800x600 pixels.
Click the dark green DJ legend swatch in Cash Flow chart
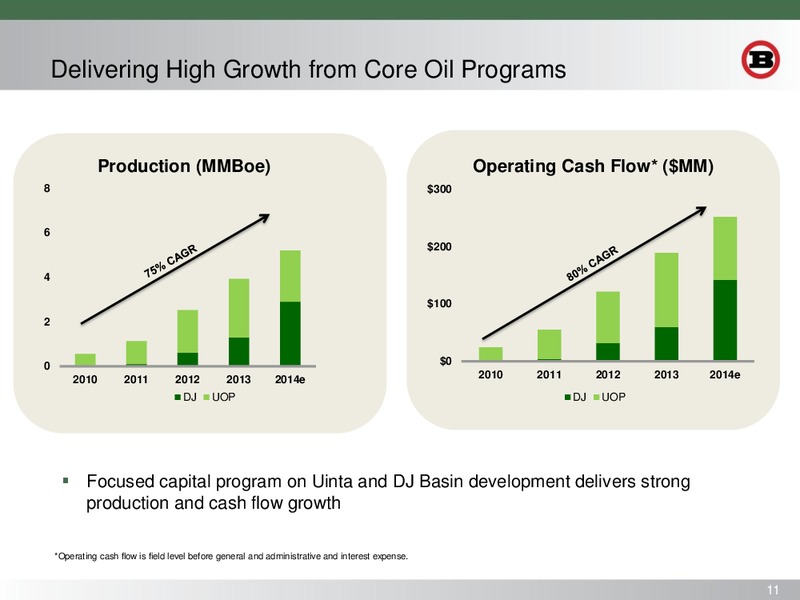(567, 397)
